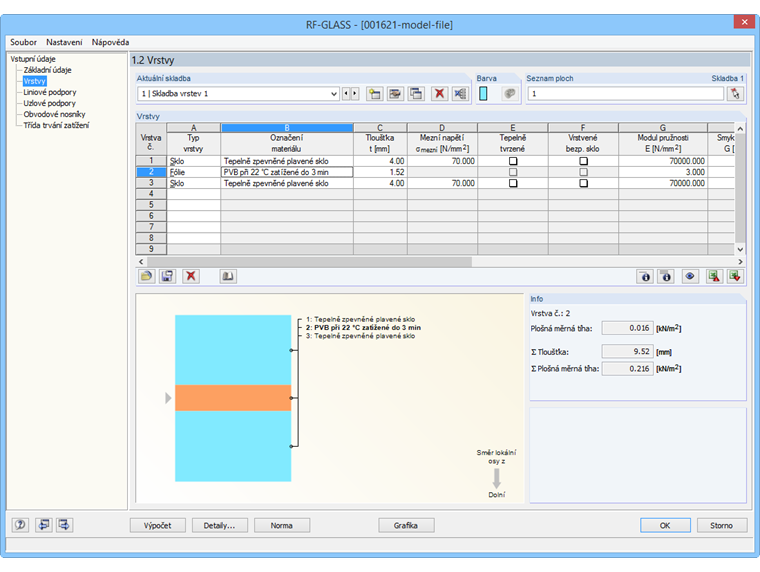760x572 pixels.
Task: Click layer 2 thickness cell 1.52
Action: 380,172
